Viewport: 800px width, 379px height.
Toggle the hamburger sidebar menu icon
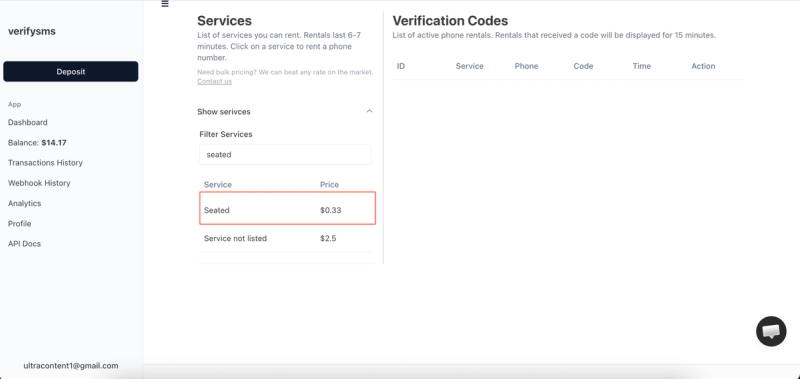pyautogui.click(x=165, y=4)
